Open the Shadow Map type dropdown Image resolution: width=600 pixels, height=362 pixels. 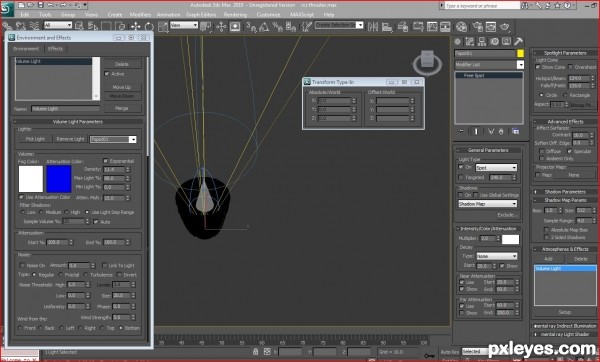point(488,204)
